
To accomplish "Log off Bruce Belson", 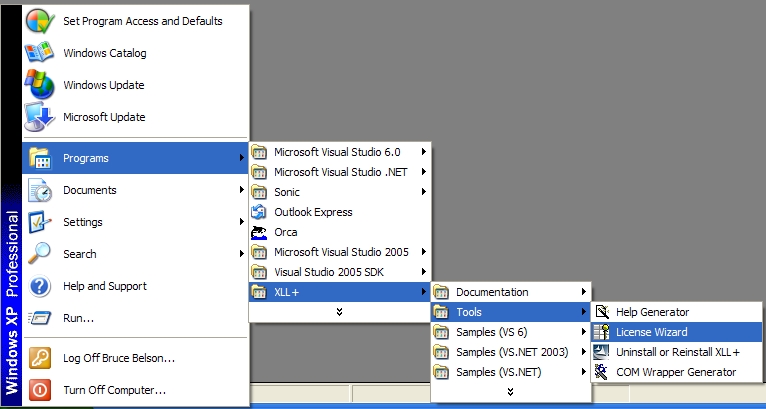I will (119, 358).
